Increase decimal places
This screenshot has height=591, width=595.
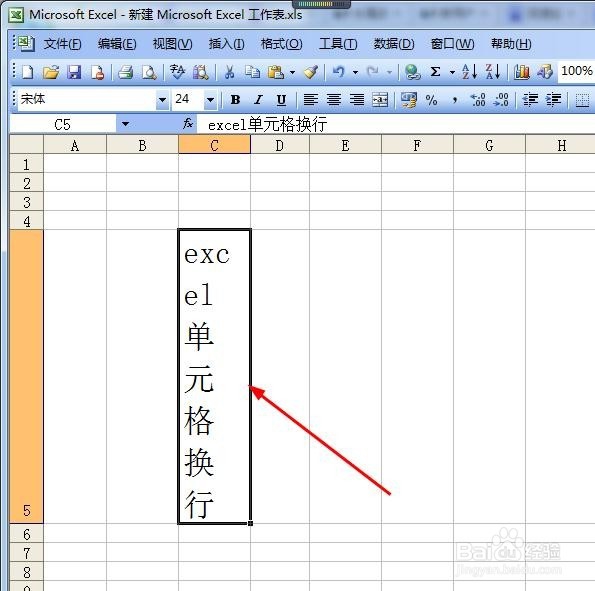click(478, 100)
